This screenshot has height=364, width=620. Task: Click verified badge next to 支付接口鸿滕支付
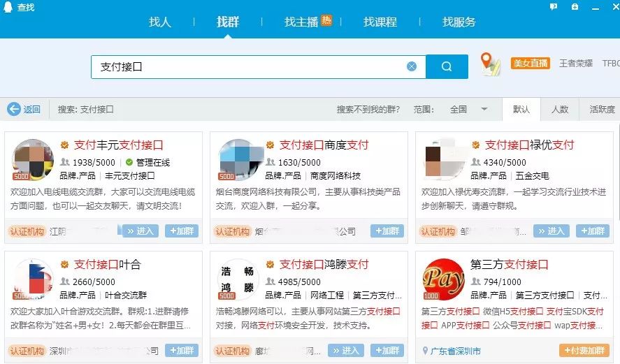point(270,264)
